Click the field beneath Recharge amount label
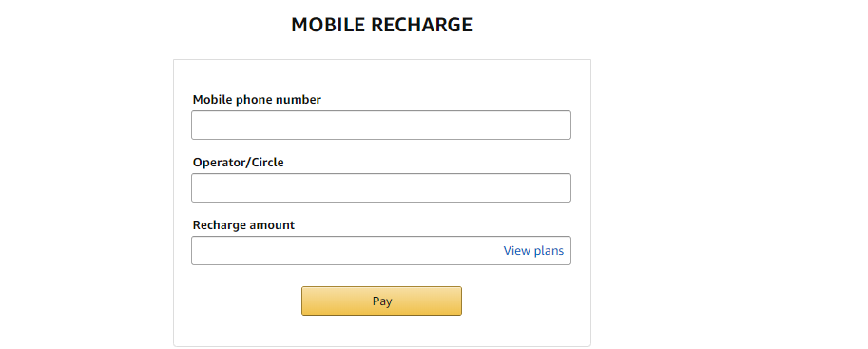The width and height of the screenshot is (868, 349). pyautogui.click(x=381, y=250)
